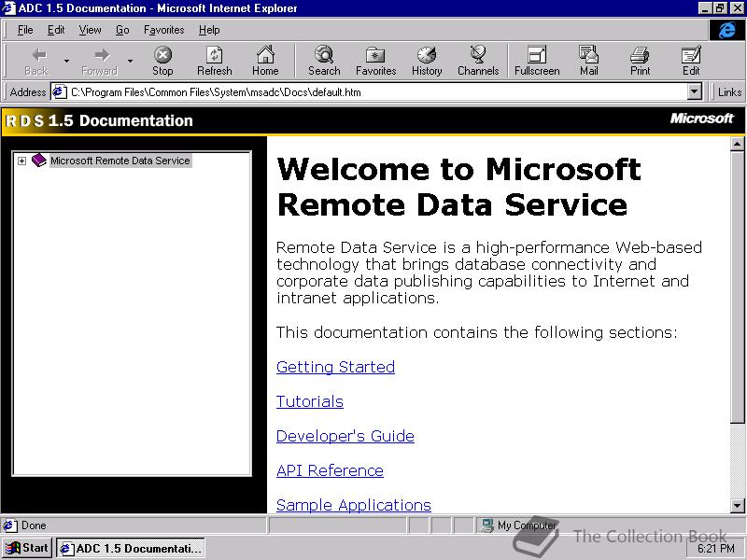Toggle Fullscreen toolbar icon
The image size is (747, 560).
(x=537, y=55)
